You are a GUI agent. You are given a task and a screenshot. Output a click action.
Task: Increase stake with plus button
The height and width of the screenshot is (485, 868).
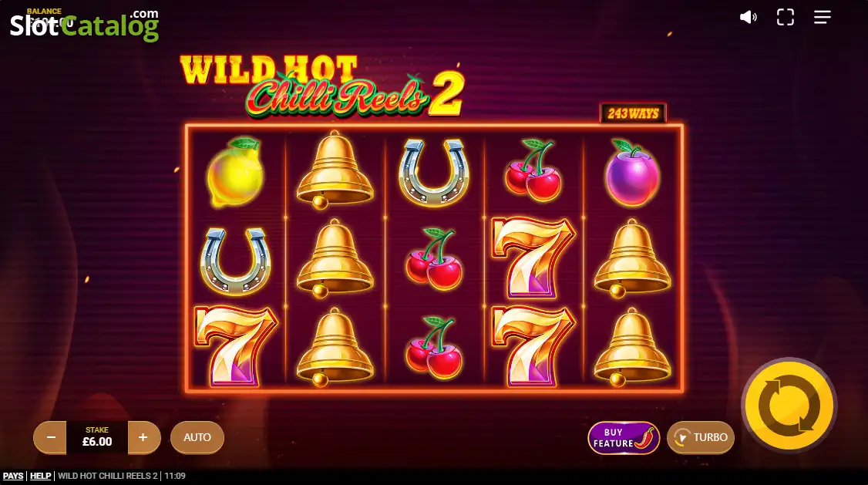(x=143, y=437)
